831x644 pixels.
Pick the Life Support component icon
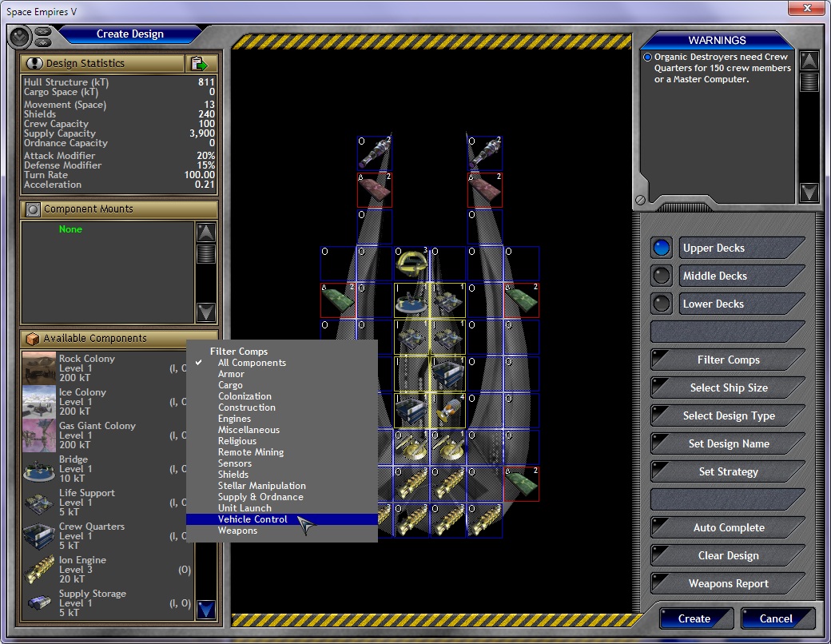pyautogui.click(x=38, y=503)
